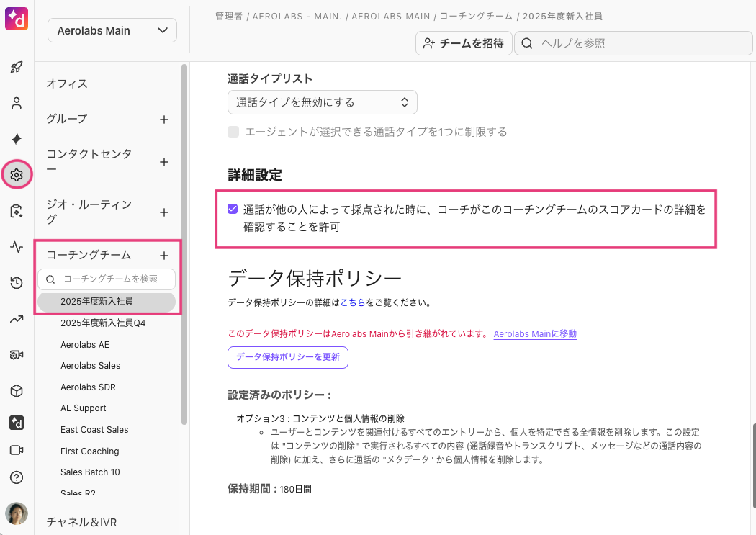
Task: Click the left navigation panel scrollbar
Action: pyautogui.click(x=184, y=244)
